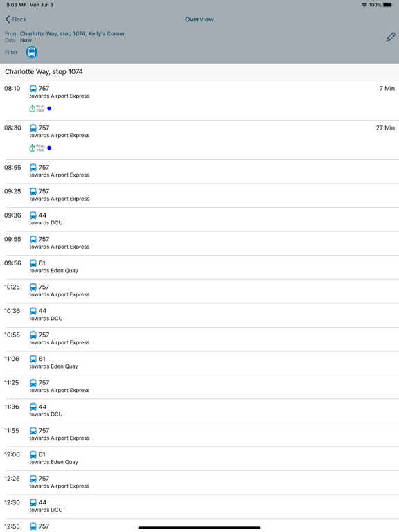
Task: Tap the Overview title
Action: pos(199,19)
